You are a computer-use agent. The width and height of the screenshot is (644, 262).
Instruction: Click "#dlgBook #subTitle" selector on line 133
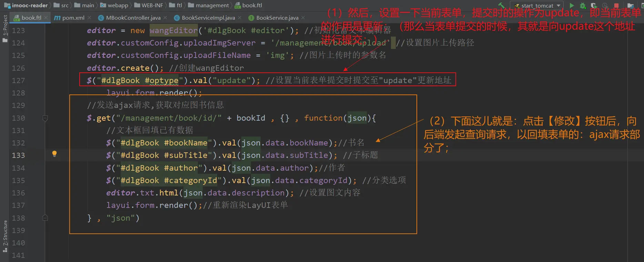[164, 155]
